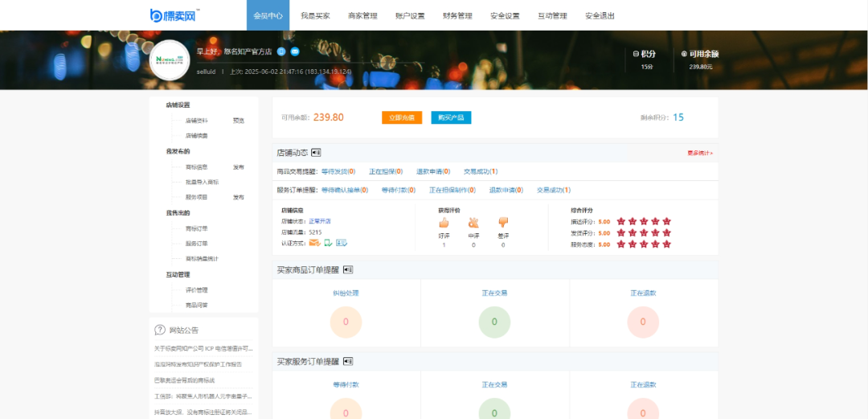Collapse the 店铺动态 panel with its toggle icon
Screen dimensions: 868x419
316,152
